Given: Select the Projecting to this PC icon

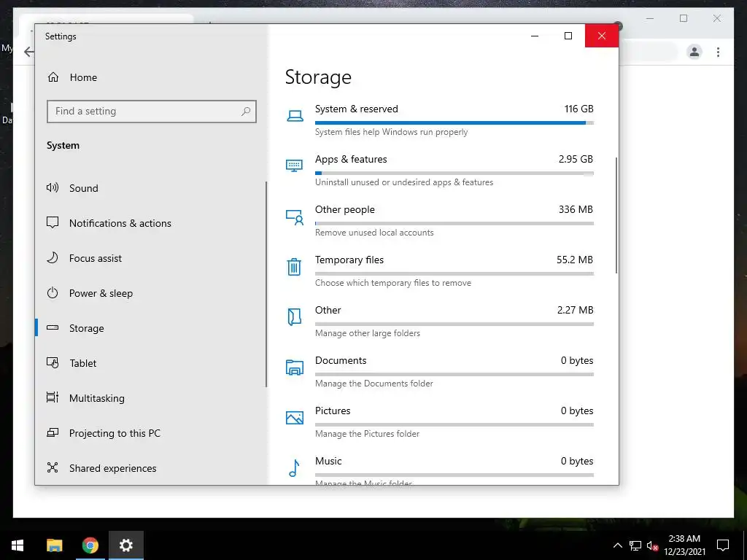Looking at the screenshot, I should (x=53, y=432).
